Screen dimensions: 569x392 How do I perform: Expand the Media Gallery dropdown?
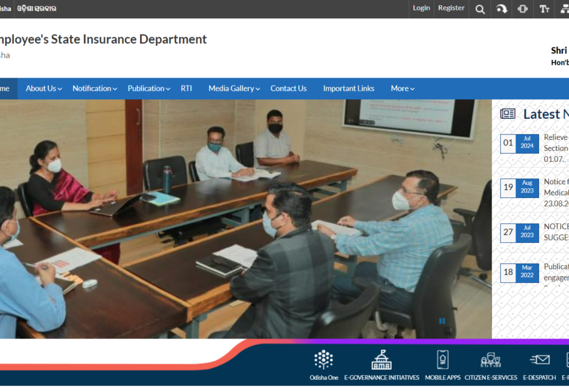(234, 89)
